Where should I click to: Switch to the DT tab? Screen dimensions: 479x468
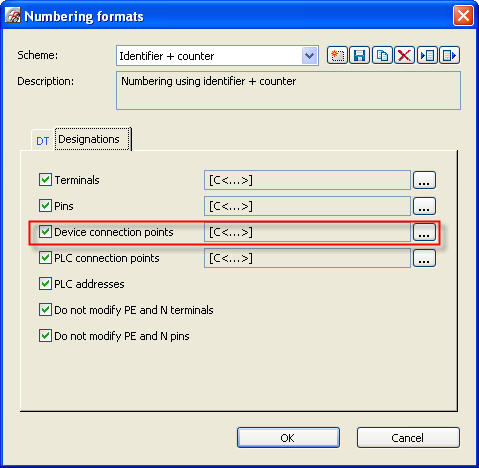click(x=43, y=141)
